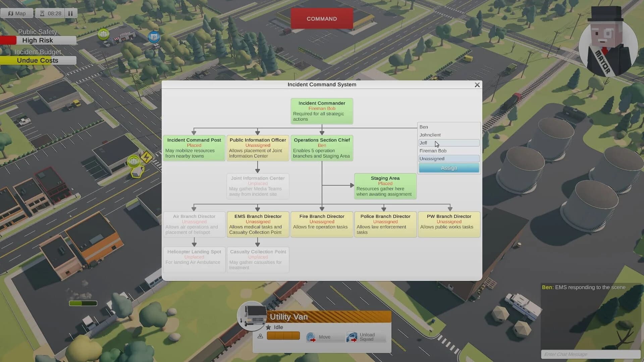Click the chat message input field
The image size is (644, 362).
(590, 354)
